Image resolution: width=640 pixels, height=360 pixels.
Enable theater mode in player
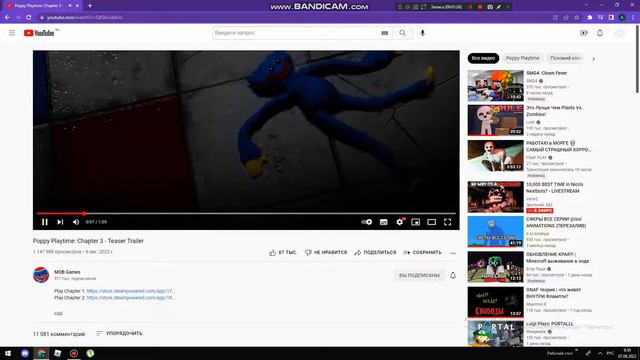click(x=431, y=222)
